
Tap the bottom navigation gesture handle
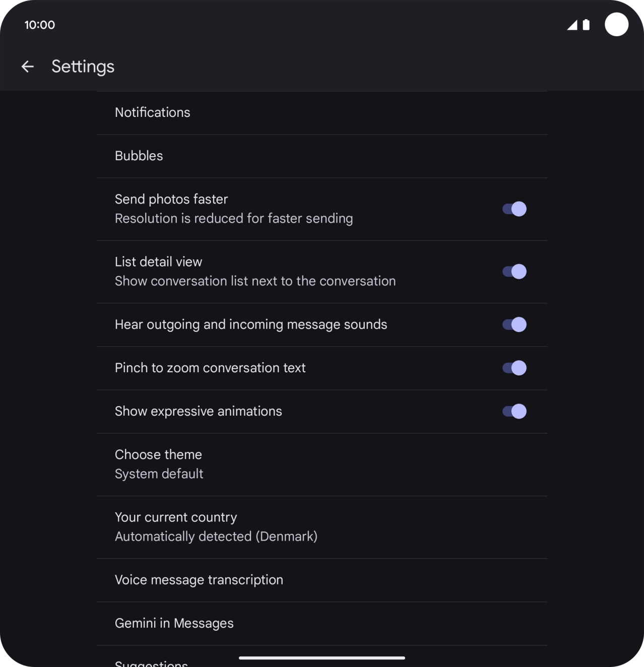tap(322, 657)
